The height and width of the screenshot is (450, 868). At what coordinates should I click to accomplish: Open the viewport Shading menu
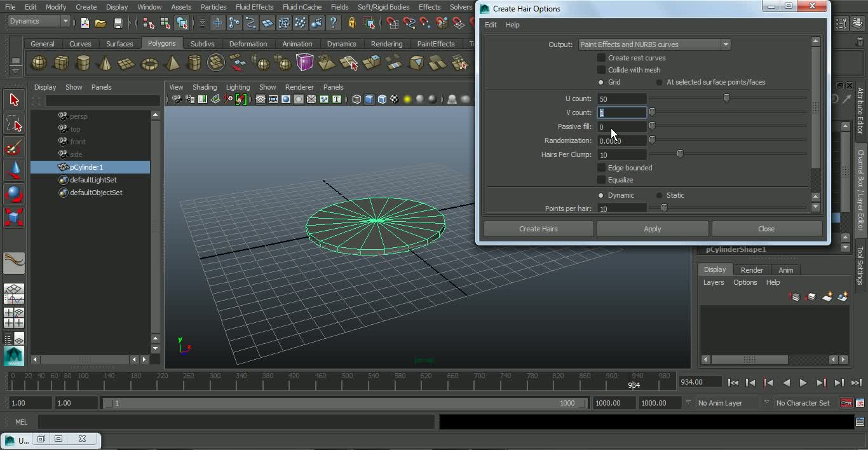click(x=205, y=87)
